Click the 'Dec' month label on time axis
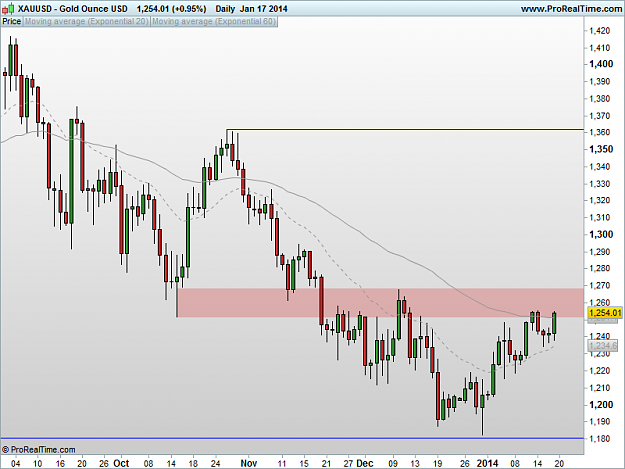625x469 pixels. [365, 463]
